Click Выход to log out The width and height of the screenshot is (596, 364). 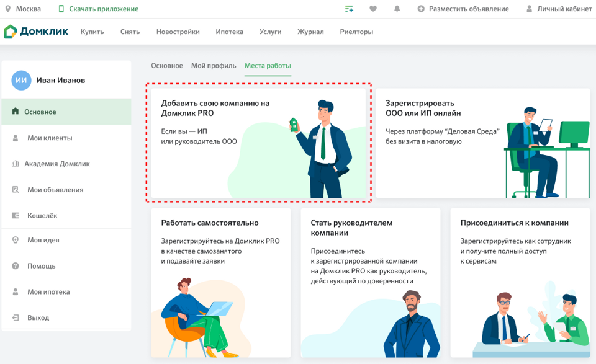(x=66, y=317)
